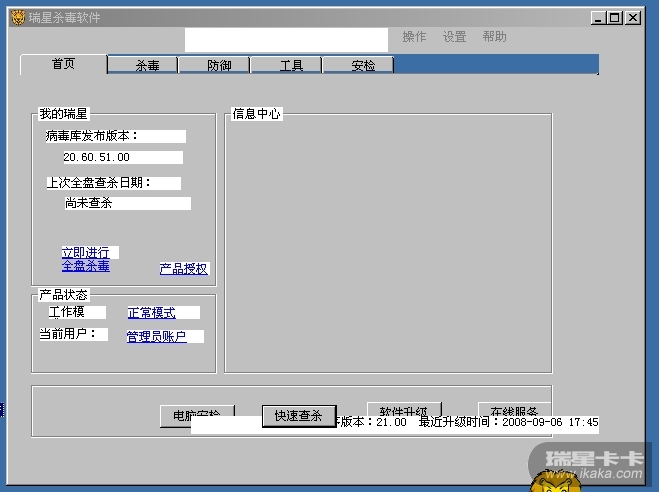Image resolution: width=659 pixels, height=492 pixels.
Task: Open the 设置 menu
Action: 454,37
